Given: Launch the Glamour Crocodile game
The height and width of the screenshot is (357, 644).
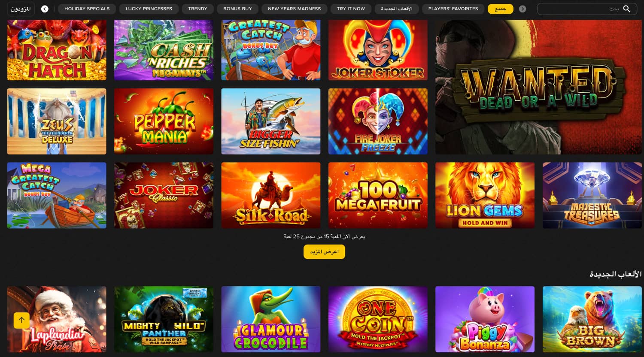Looking at the screenshot, I should (x=270, y=319).
